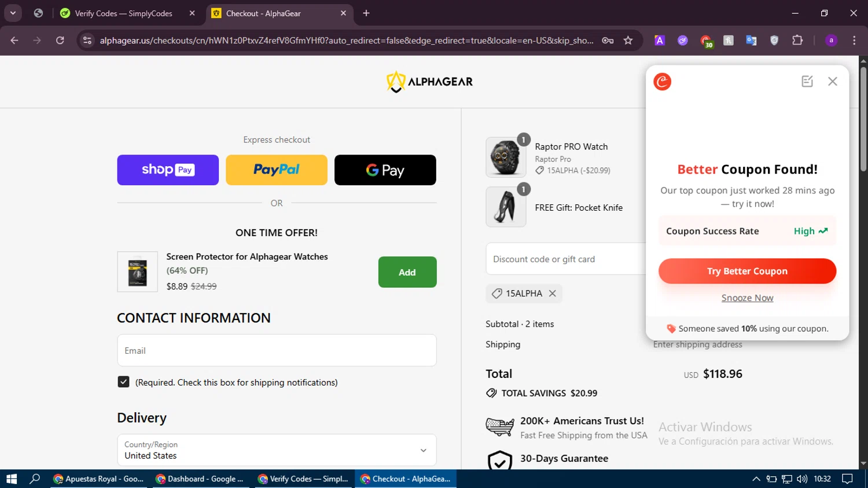Add the Screen Protector offer
Viewport: 868px width, 488px height.
(x=407, y=272)
